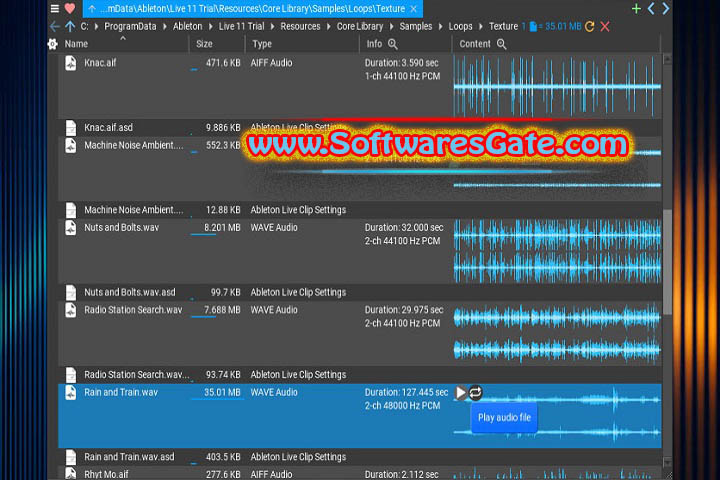
Task: Expand arrow after ProgramData breadcrumb
Action: click(x=165, y=27)
